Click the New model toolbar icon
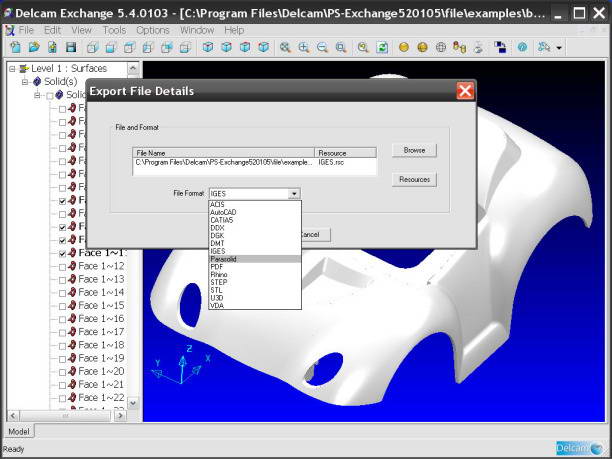 click(15, 47)
